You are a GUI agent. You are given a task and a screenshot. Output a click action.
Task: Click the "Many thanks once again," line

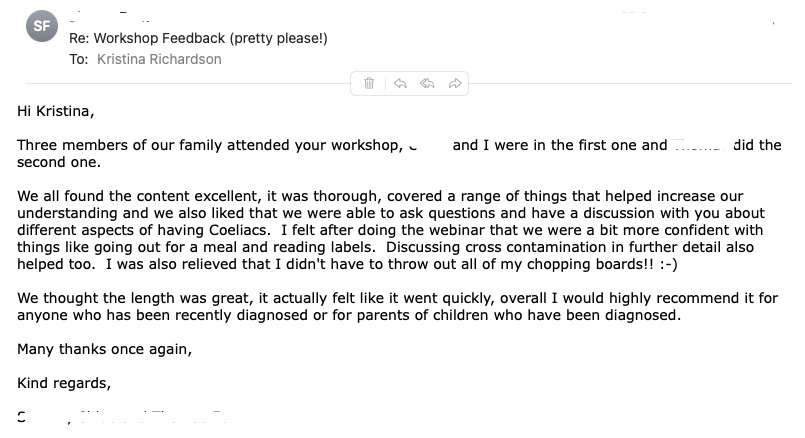point(104,349)
